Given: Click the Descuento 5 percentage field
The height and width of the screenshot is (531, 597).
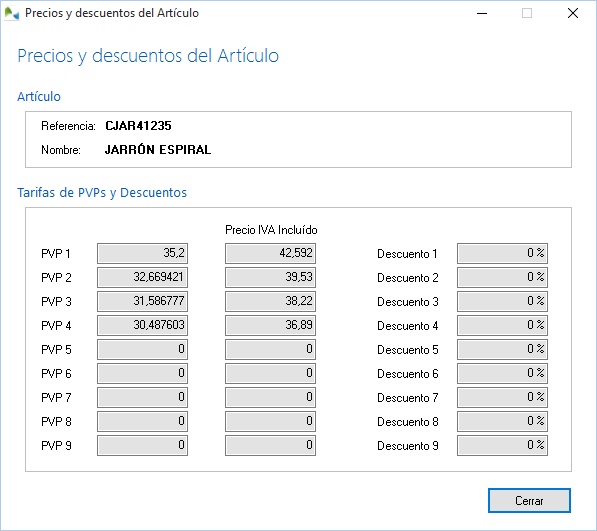Looking at the screenshot, I should point(502,349).
